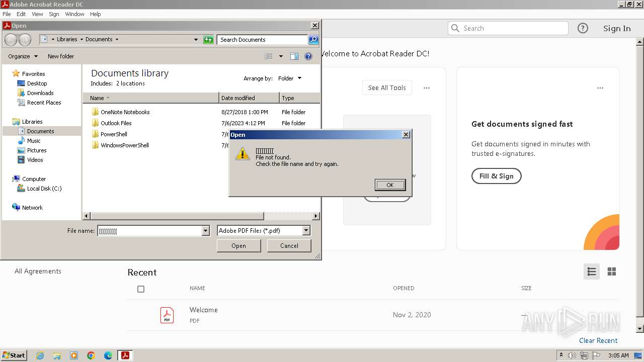Open Windows Start menu
The height and width of the screenshot is (362, 644).
(x=14, y=355)
